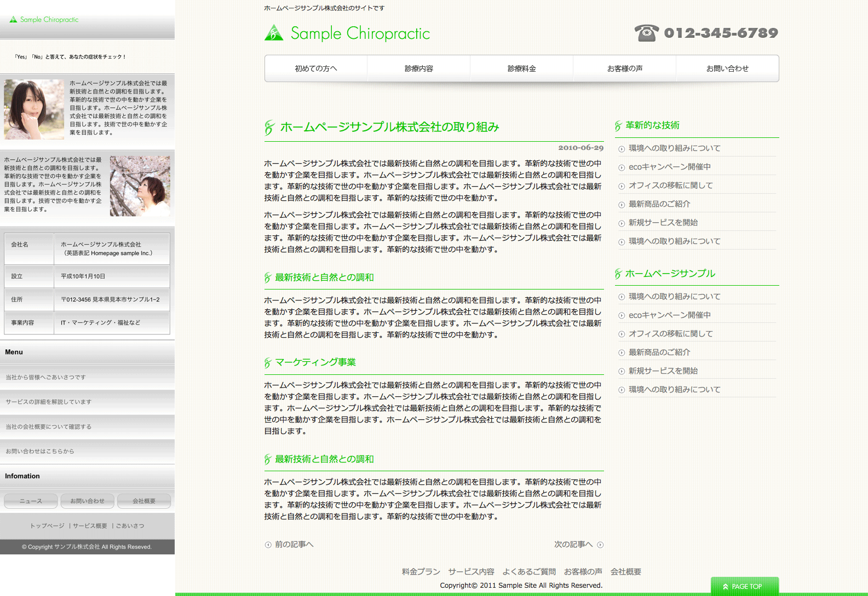Screen dimensions: 868x596
Task: Click the arrow icon next to 前の記事へ
Action: click(x=268, y=545)
